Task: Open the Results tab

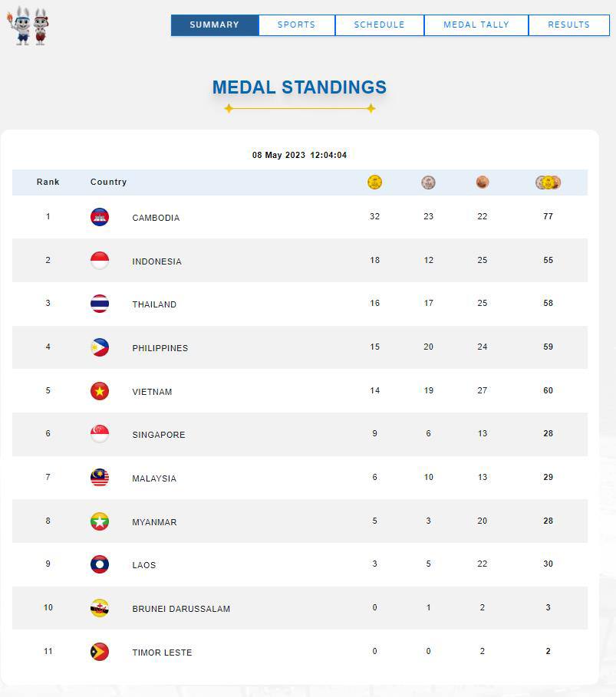Action: pyautogui.click(x=568, y=25)
